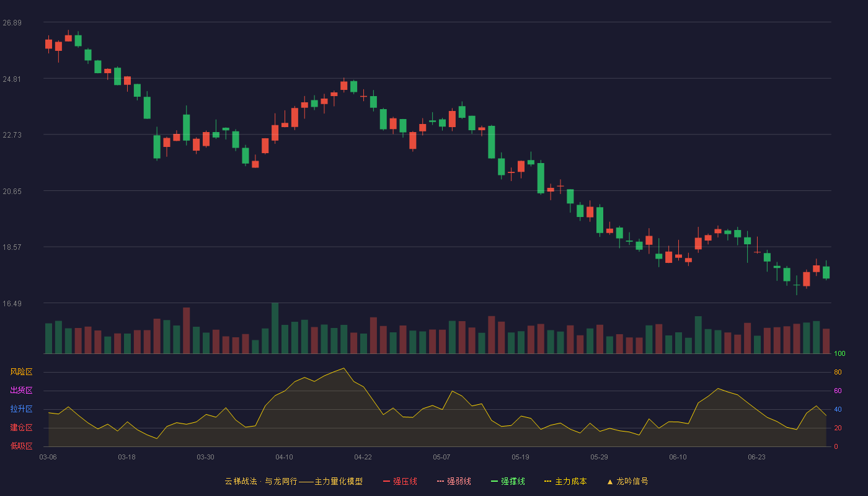868x496 pixels.
Task: Select the 03-30 date label
Action: click(205, 457)
